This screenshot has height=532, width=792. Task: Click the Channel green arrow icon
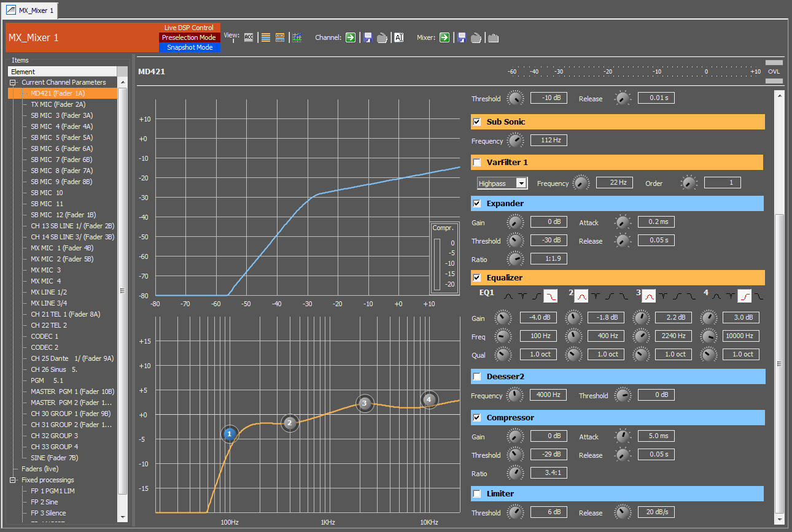coord(350,37)
